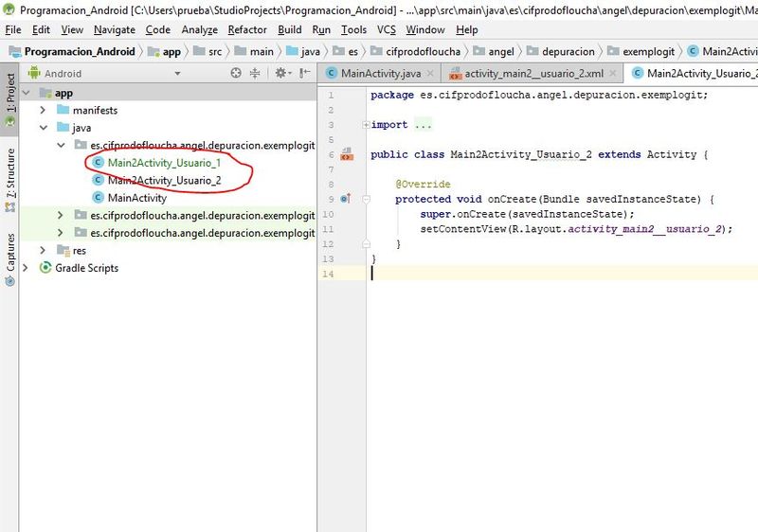This screenshot has width=758, height=532.
Task: Select the manifests folder
Action: (95, 110)
